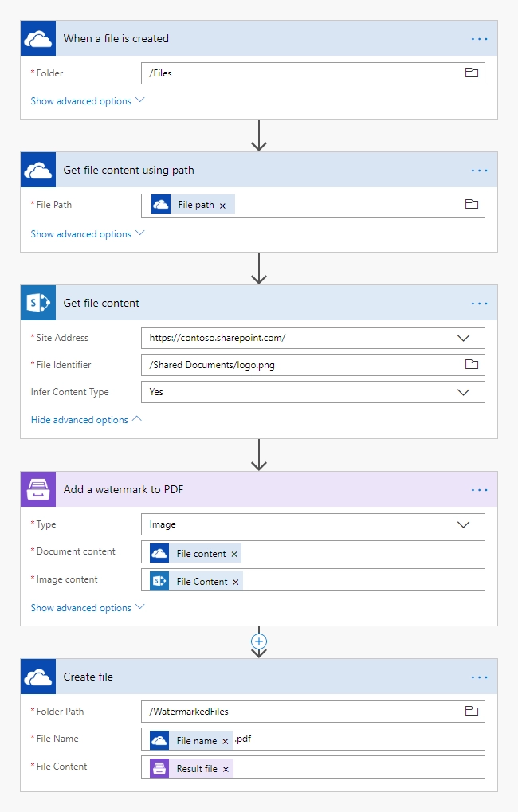Remove 'File content' token from Document content
This screenshot has height=812, width=518.
pos(234,554)
